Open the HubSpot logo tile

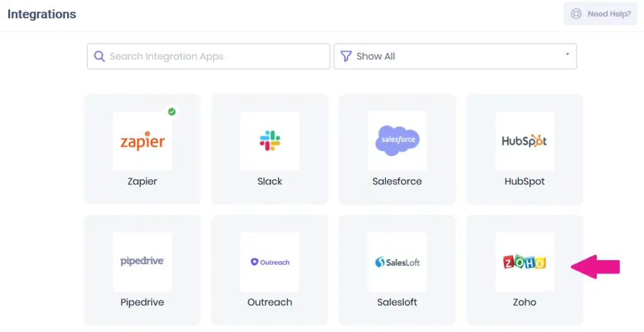[x=525, y=140]
